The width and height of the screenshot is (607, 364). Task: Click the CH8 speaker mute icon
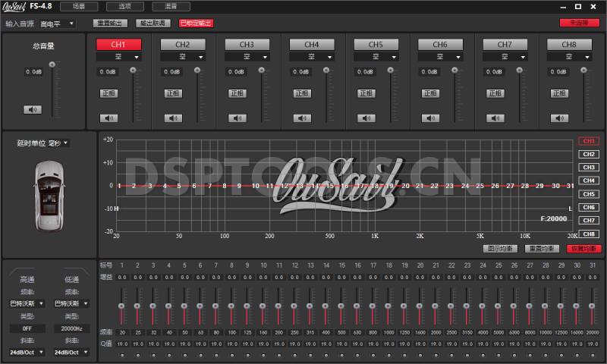coord(560,118)
